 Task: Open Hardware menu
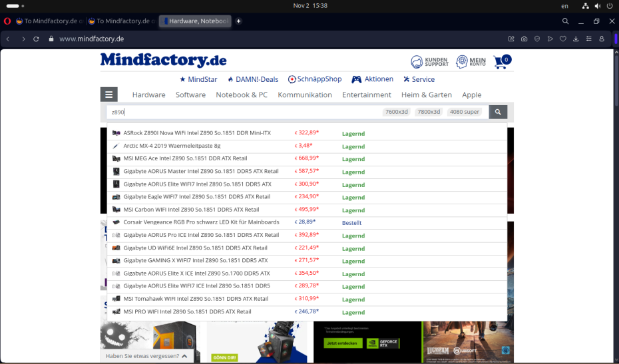(x=149, y=94)
